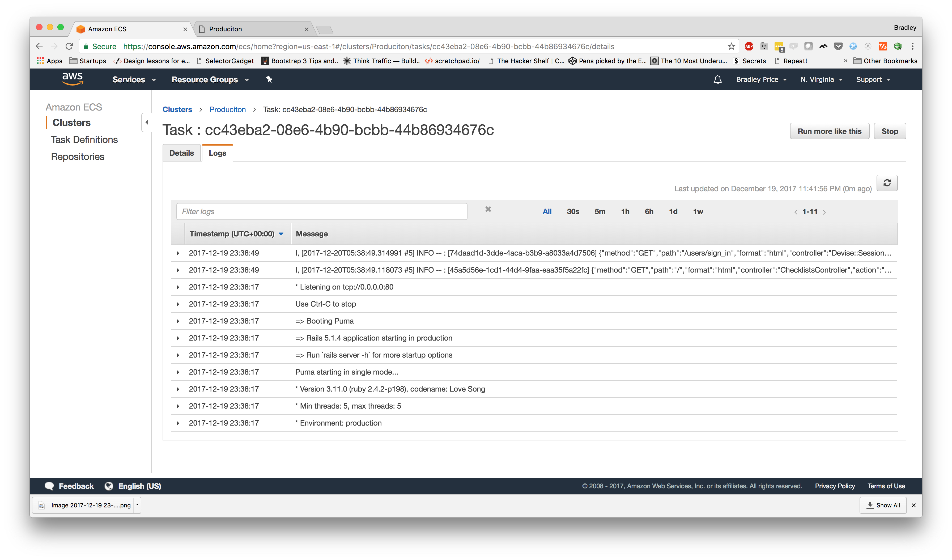The image size is (952, 560).
Task: Expand the 'Rails 5.1.4 application starting' row
Action: tap(177, 338)
